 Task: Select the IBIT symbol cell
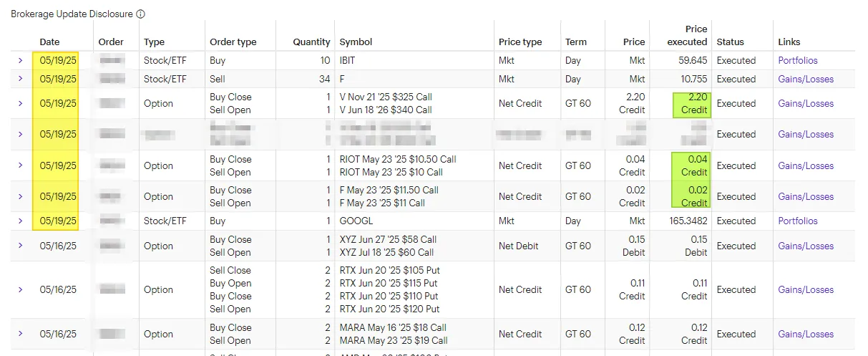click(x=347, y=61)
